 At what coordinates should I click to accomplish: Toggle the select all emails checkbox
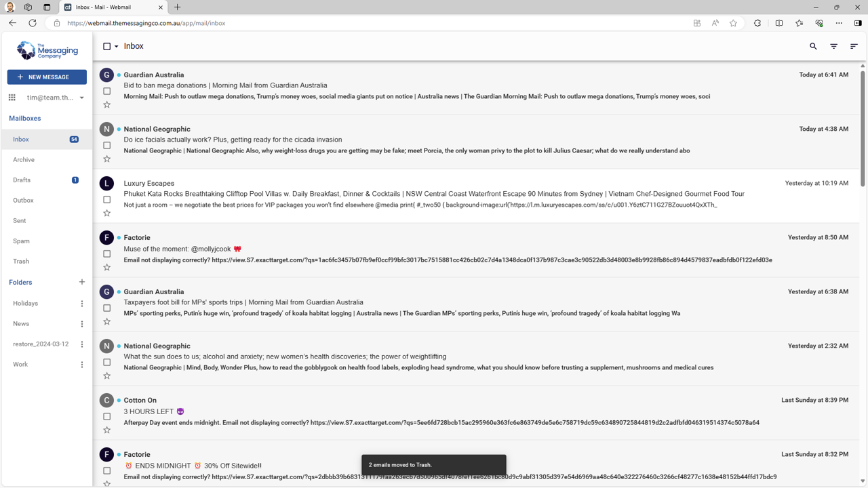pyautogui.click(x=106, y=46)
